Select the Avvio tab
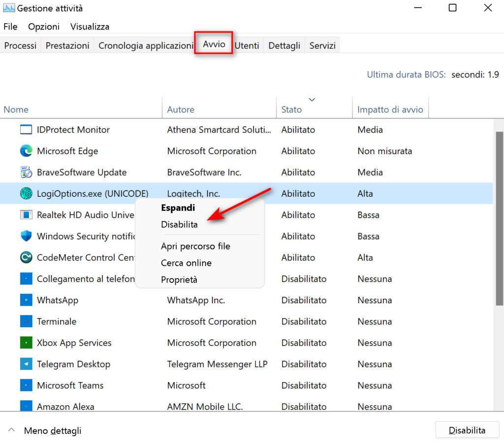 [214, 44]
